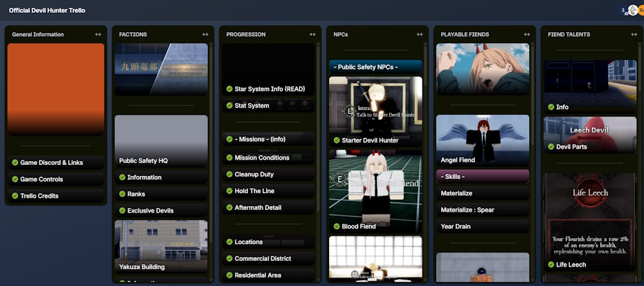Collapse the PROGRESSION list

pyautogui.click(x=312, y=35)
